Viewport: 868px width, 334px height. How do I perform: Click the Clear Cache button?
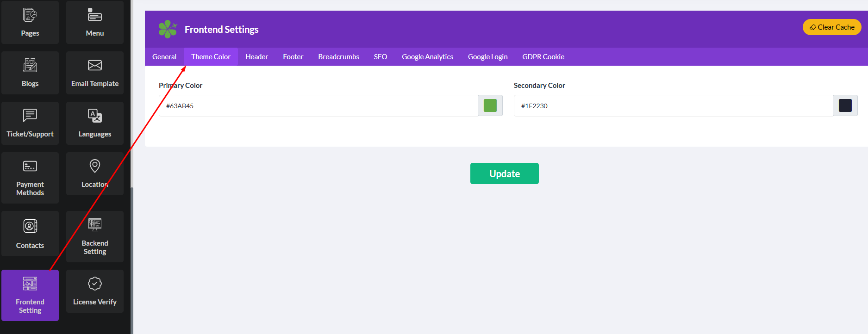pos(831,27)
